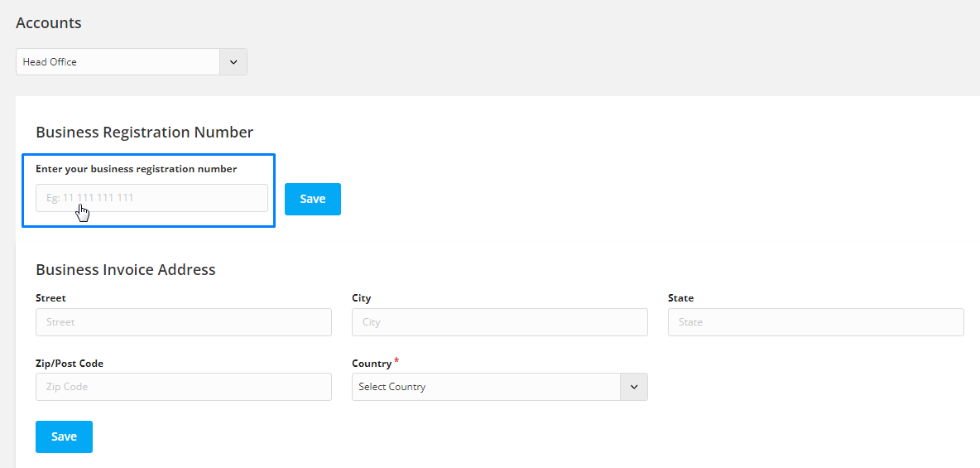Open the Head Office dropdown arrow
The image size is (980, 468).
click(233, 62)
